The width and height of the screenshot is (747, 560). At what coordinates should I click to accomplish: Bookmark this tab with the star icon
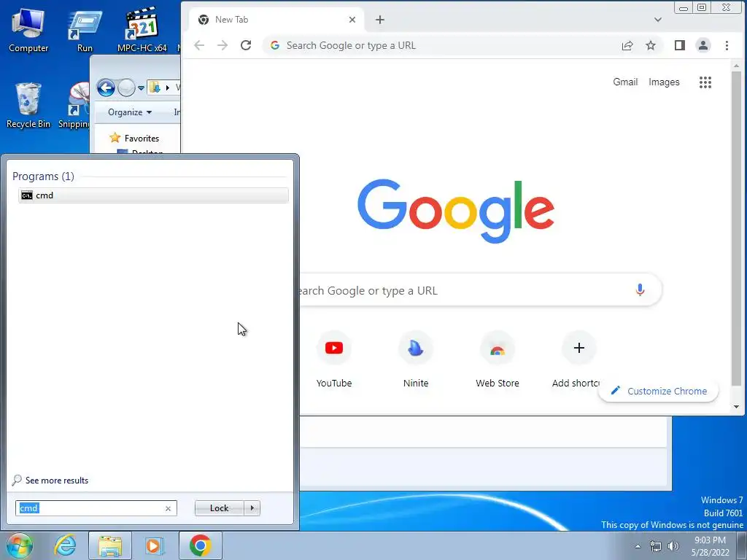pos(650,45)
